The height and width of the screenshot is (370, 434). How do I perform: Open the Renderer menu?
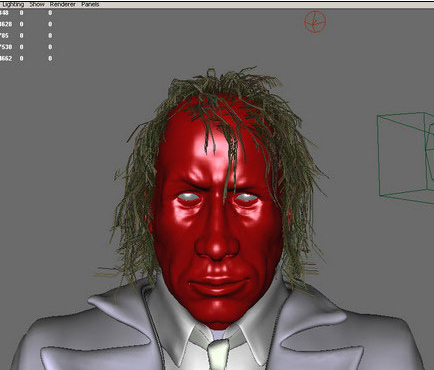point(63,4)
